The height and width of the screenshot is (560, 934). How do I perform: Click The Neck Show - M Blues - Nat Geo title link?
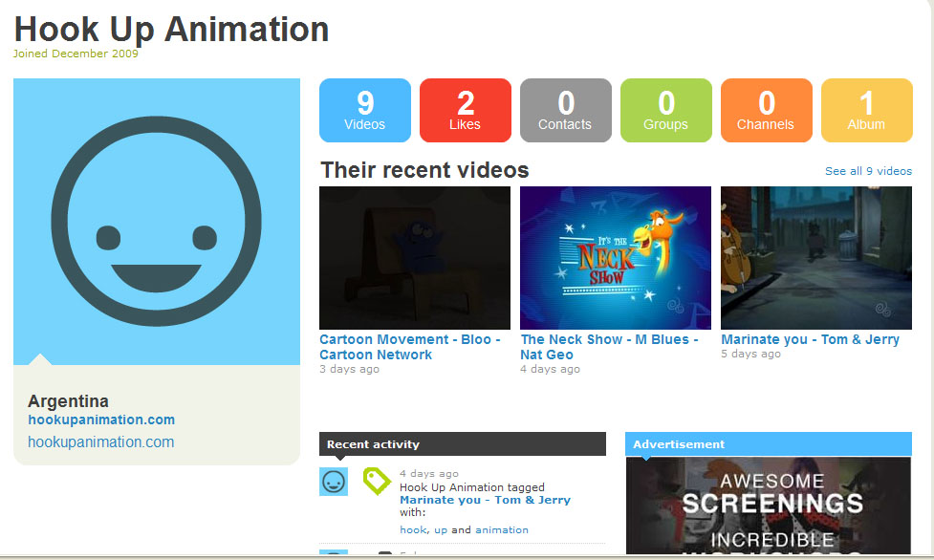tap(609, 347)
